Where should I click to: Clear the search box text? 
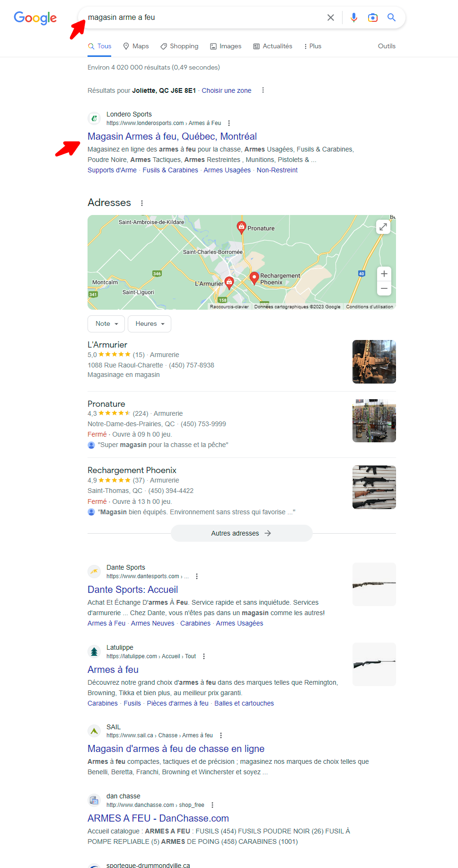coord(331,18)
